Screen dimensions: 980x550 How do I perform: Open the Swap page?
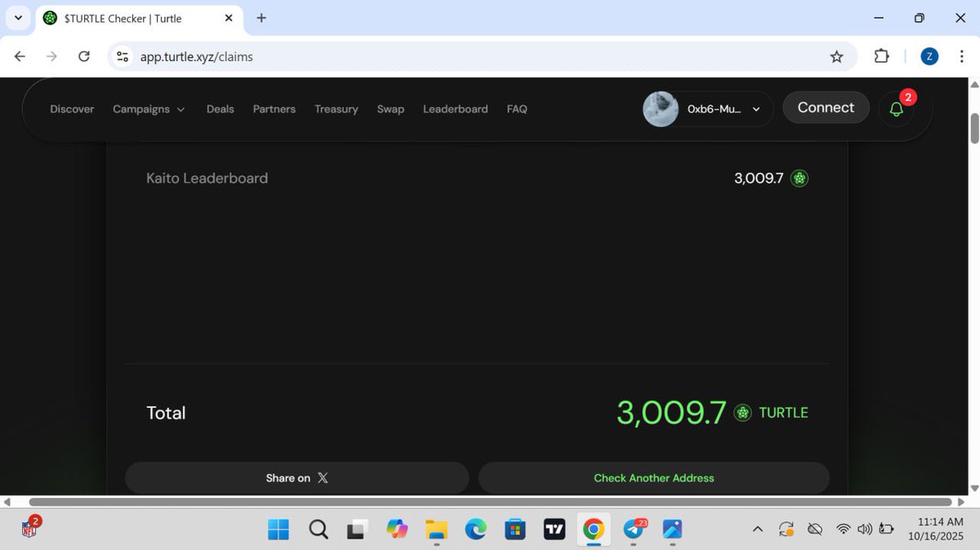(x=390, y=109)
